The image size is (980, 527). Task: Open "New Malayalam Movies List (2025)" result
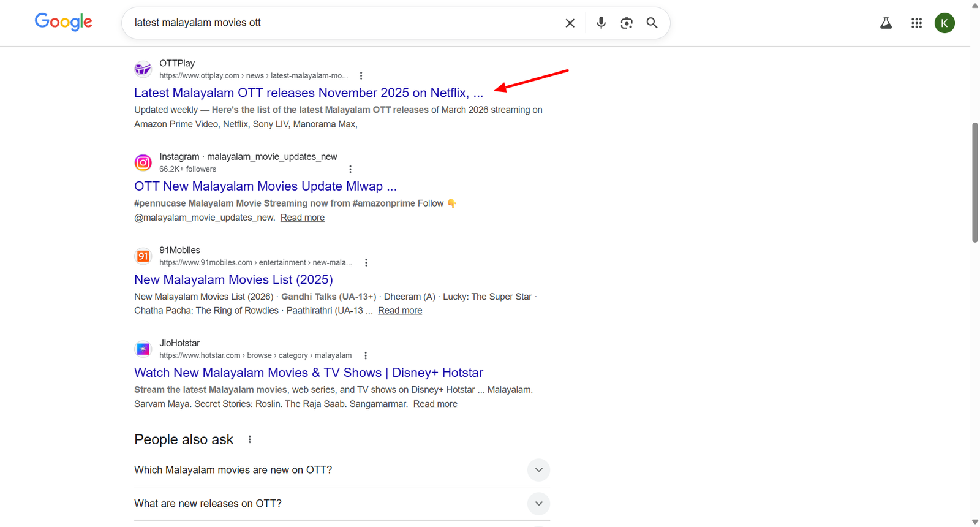pyautogui.click(x=233, y=279)
